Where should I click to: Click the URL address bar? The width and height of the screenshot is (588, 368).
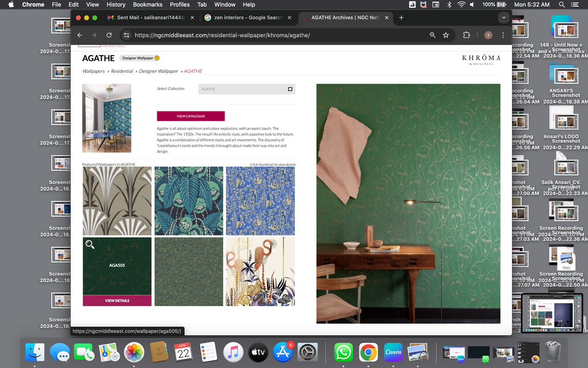278,35
